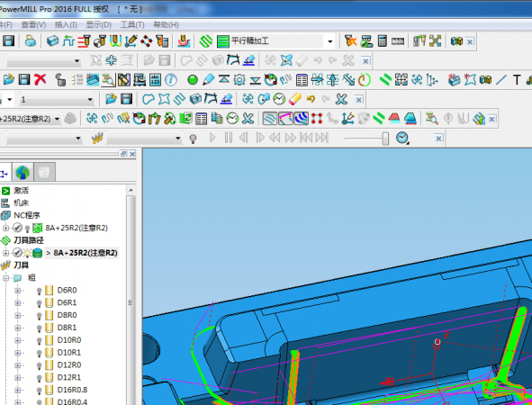Expand the NC program 8A+25R2 node

pos(5,228)
